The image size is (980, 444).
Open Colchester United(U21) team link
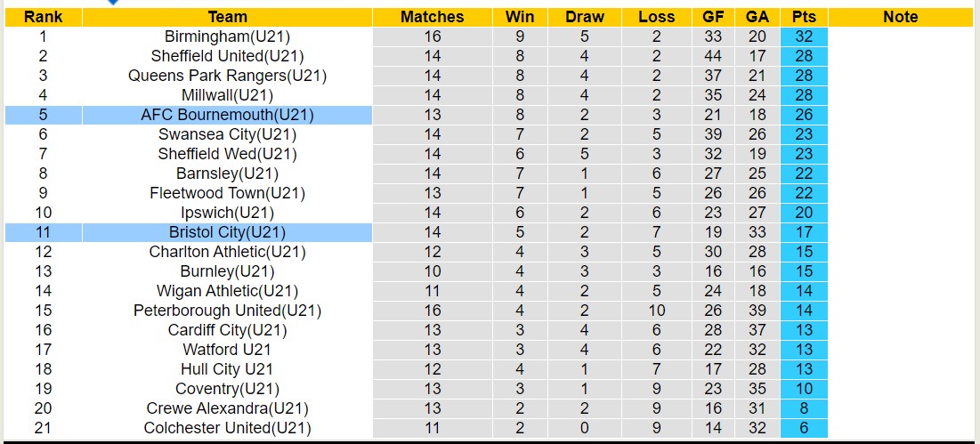pos(227,428)
